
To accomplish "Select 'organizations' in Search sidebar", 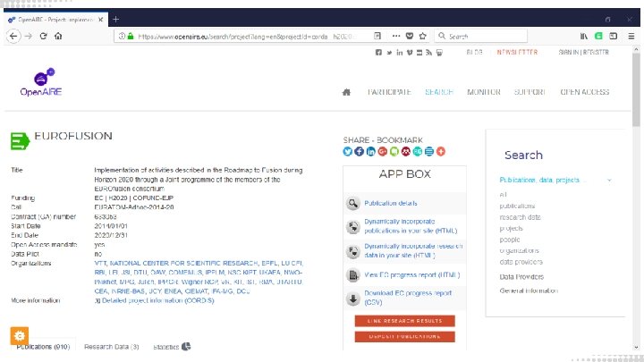I will [x=519, y=250].
